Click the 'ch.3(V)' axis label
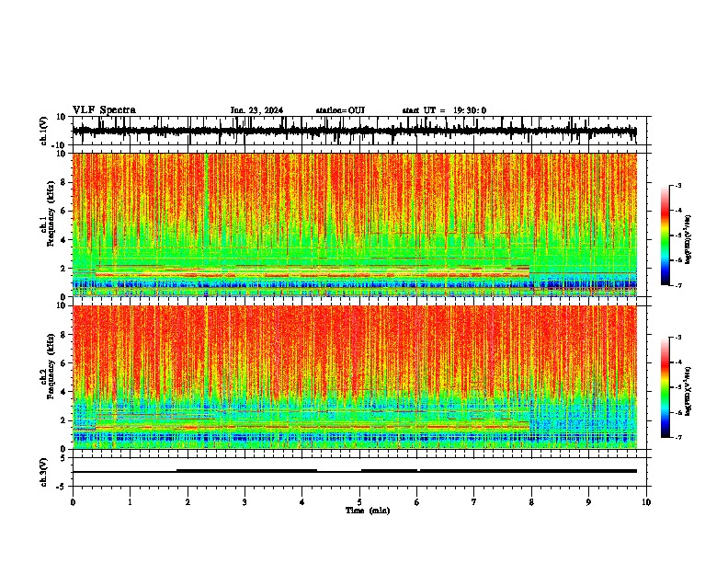728x563 pixels. (44, 473)
